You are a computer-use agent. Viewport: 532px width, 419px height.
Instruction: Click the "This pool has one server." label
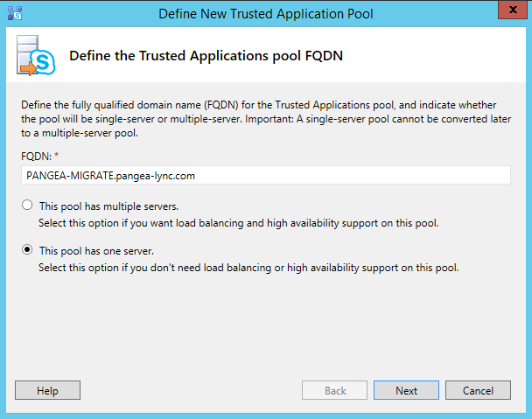(x=97, y=251)
